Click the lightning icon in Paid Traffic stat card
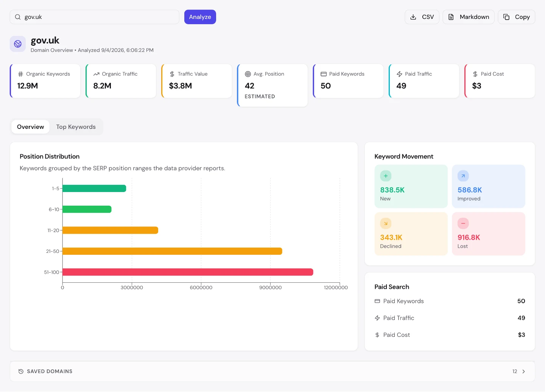This screenshot has height=392, width=545. click(x=399, y=74)
